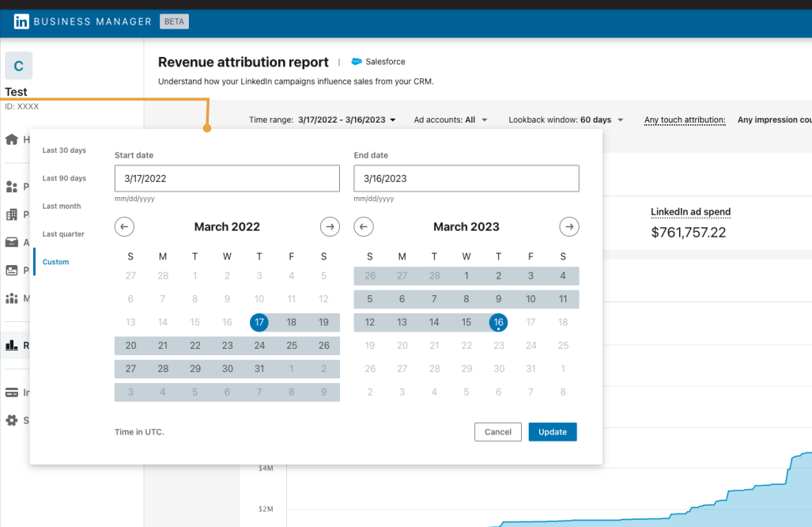This screenshot has height=527, width=812.
Task: Advance March 2023 calendar to next month
Action: (568, 226)
